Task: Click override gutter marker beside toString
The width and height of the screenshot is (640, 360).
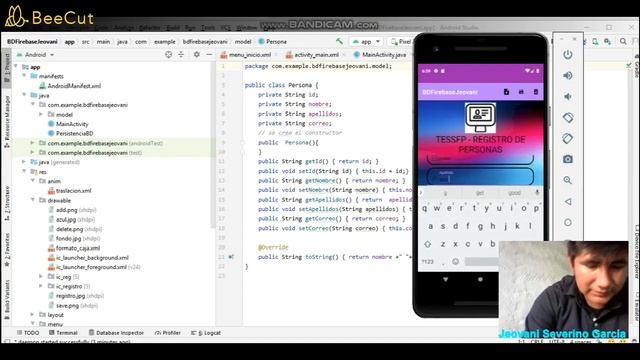Action: 231,257
